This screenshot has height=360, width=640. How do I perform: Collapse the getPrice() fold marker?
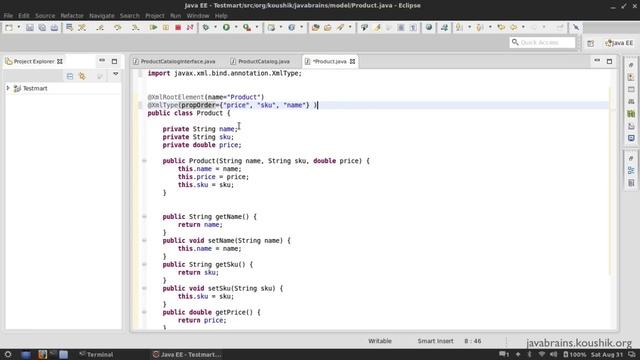pyautogui.click(x=144, y=312)
